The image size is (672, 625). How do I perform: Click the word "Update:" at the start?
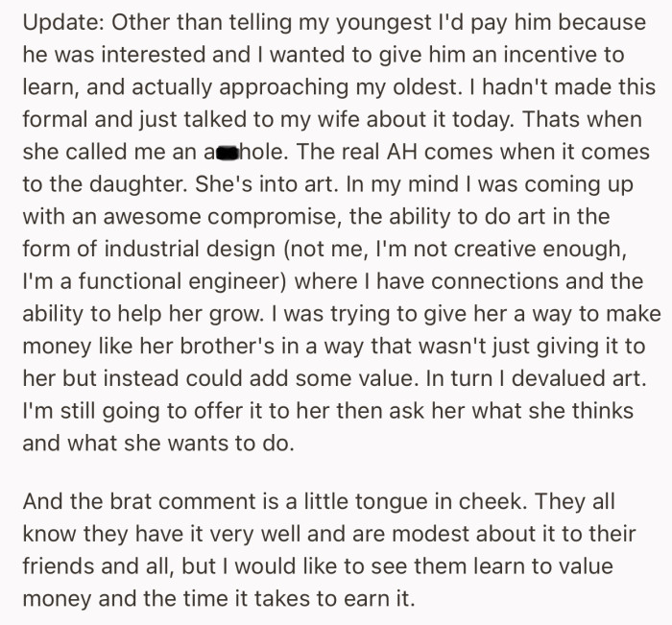coord(63,23)
